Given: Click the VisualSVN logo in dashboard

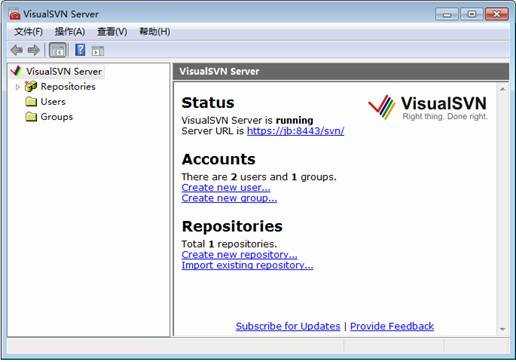Looking at the screenshot, I should click(x=428, y=107).
